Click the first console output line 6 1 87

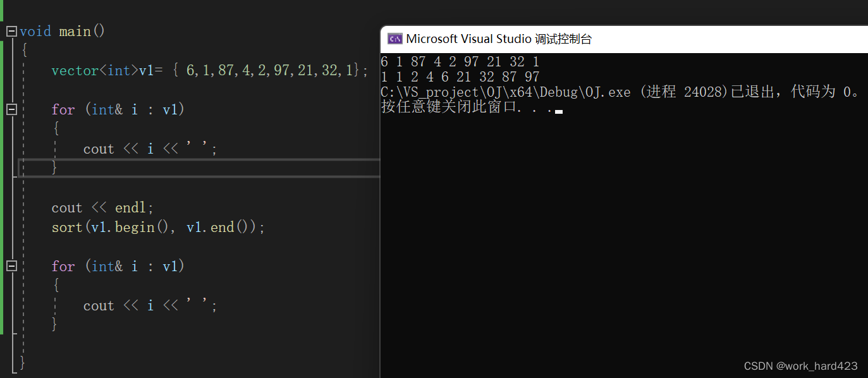[x=460, y=62]
